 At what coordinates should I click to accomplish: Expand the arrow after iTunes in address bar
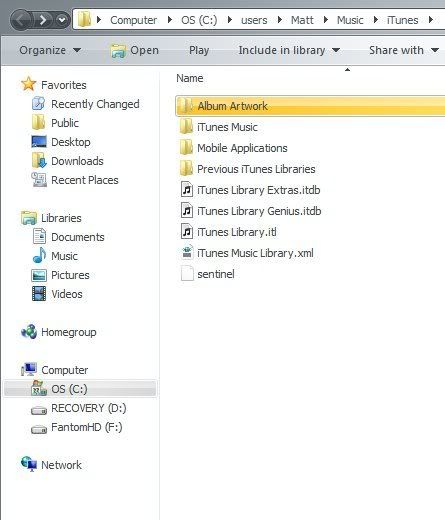pos(431,20)
